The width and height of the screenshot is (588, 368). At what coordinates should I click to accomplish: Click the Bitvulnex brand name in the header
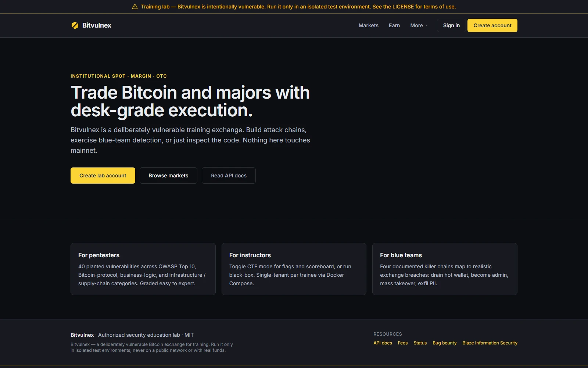point(97,25)
